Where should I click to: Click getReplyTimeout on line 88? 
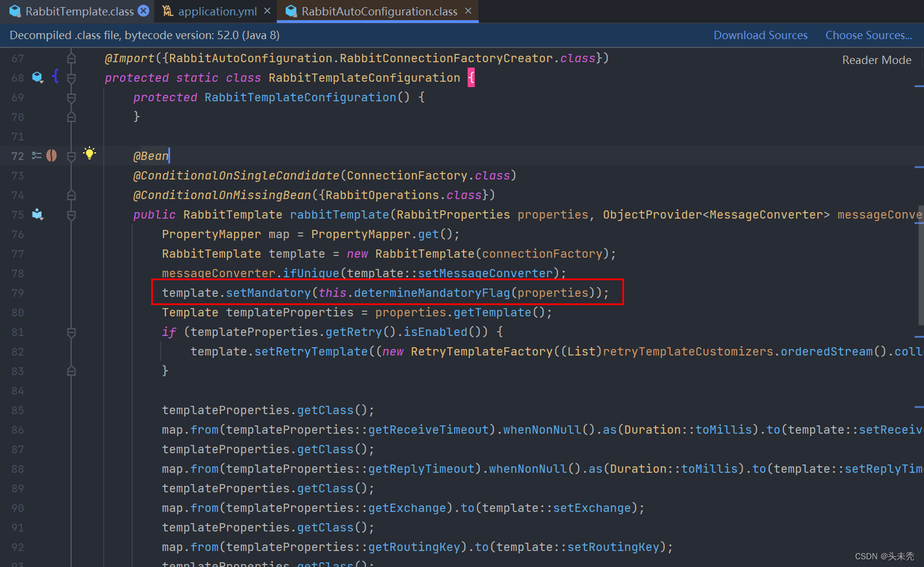[421, 469]
